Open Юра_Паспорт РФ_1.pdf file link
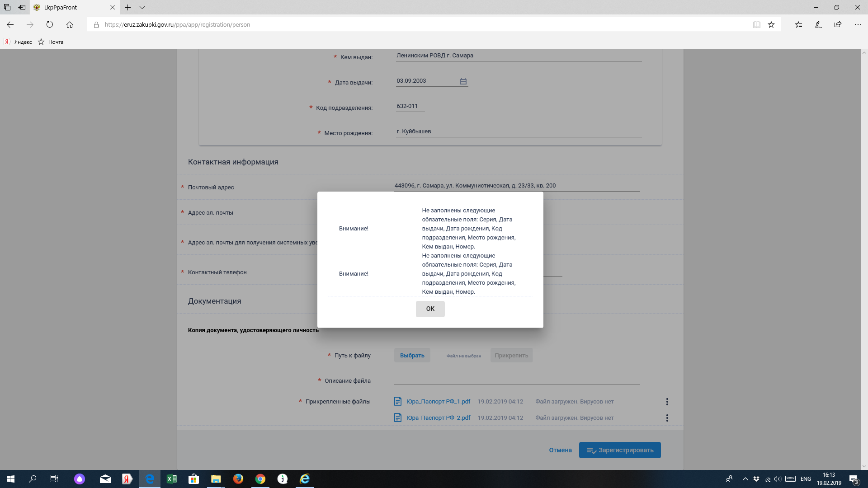The width and height of the screenshot is (868, 488). tap(438, 402)
